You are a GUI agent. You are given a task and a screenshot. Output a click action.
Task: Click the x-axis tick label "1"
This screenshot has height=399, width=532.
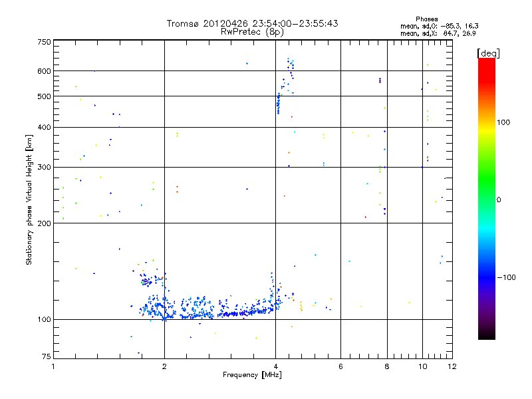pos(53,367)
